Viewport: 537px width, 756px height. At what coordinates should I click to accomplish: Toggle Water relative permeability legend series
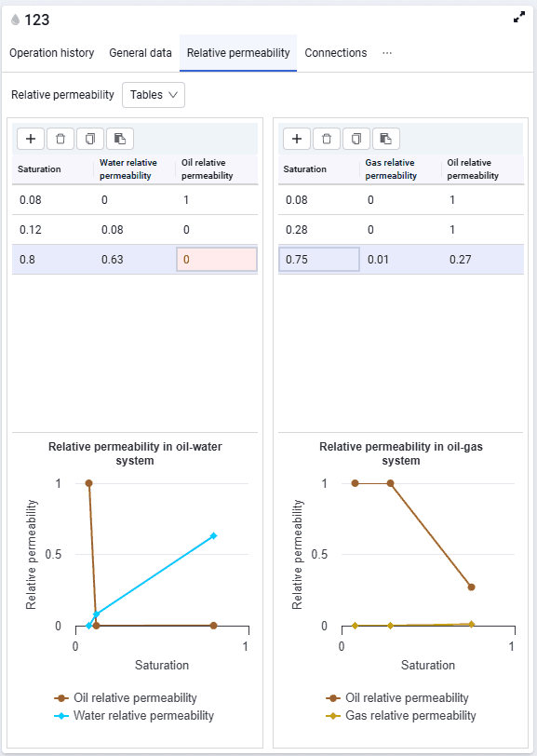point(134,715)
